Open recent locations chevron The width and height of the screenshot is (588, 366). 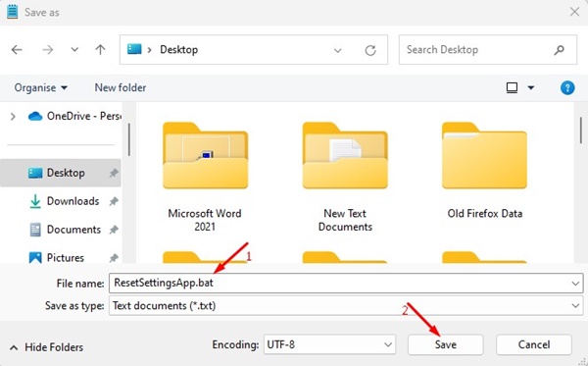[x=74, y=49]
